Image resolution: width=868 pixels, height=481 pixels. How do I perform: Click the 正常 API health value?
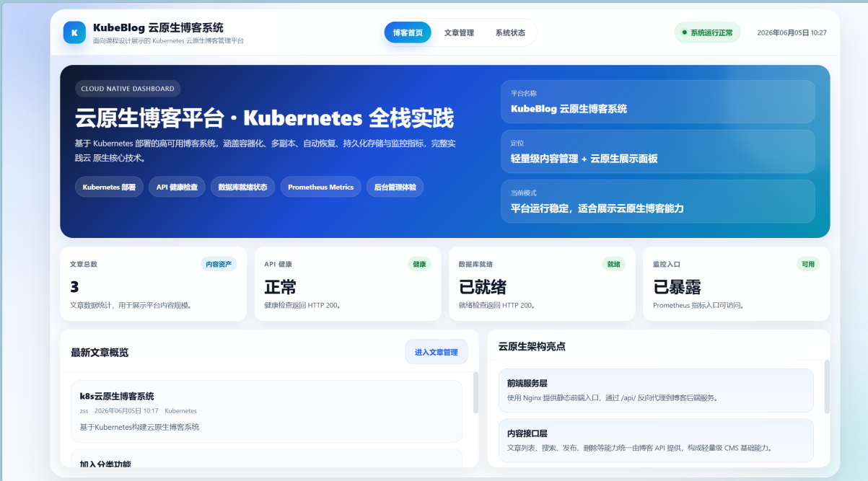pos(280,287)
